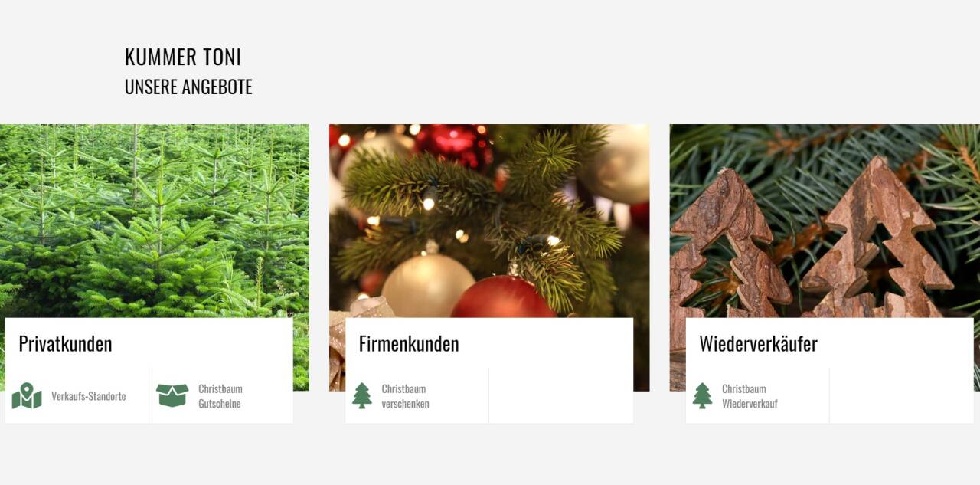Open the Christbaum verschenken link
This screenshot has height=485, width=980.
click(x=406, y=396)
